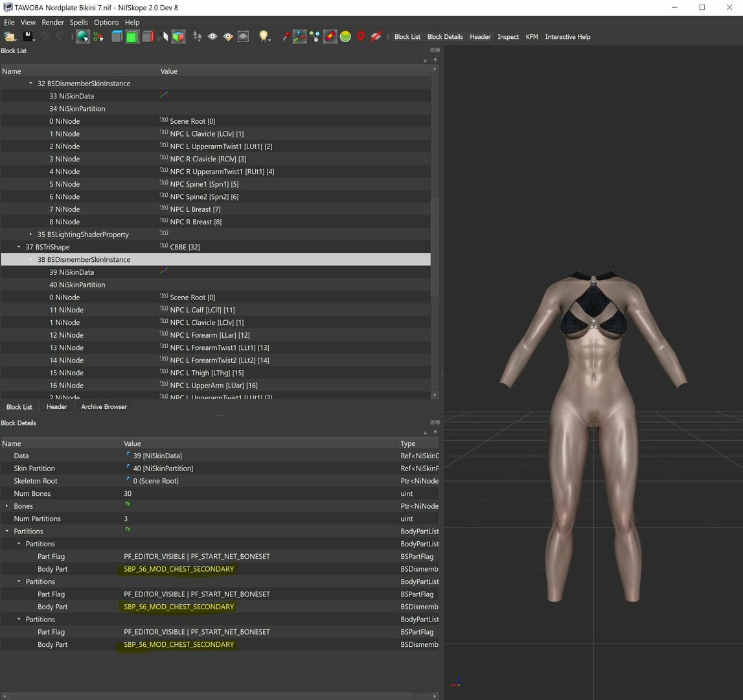743x700 pixels.
Task: Collapse the second nested Partitions entry
Action: 19,581
